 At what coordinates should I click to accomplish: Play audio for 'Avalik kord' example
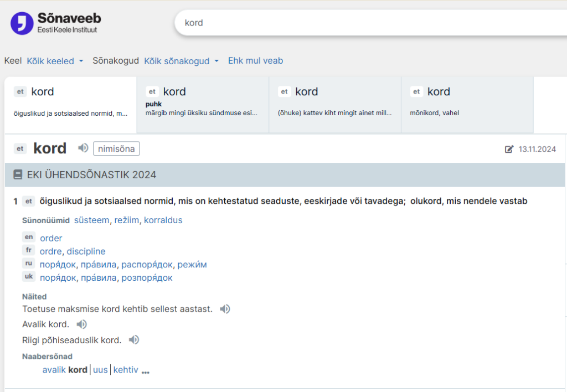click(x=81, y=324)
